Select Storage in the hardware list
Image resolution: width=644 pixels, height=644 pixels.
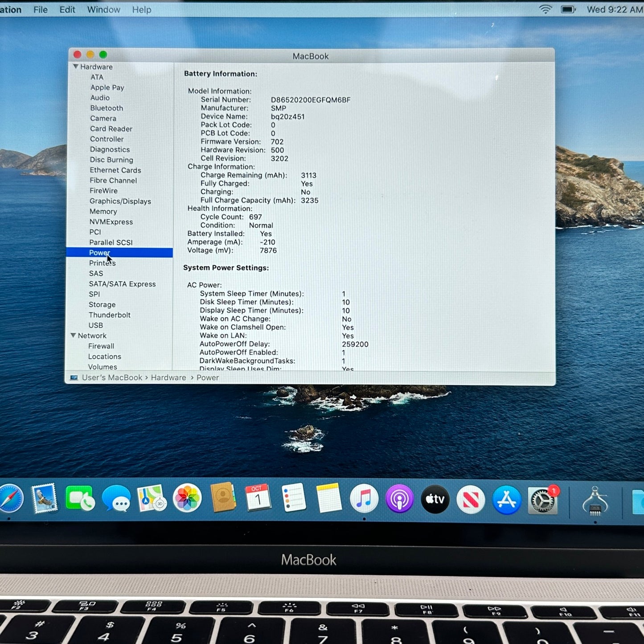tap(102, 304)
